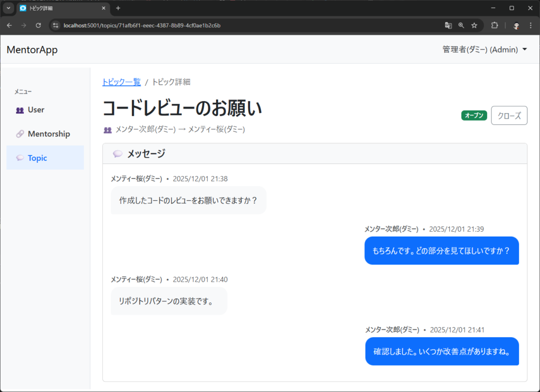Image resolution: width=540 pixels, height=392 pixels.
Task: Open the Chrome three-dot menu
Action: tap(532, 25)
